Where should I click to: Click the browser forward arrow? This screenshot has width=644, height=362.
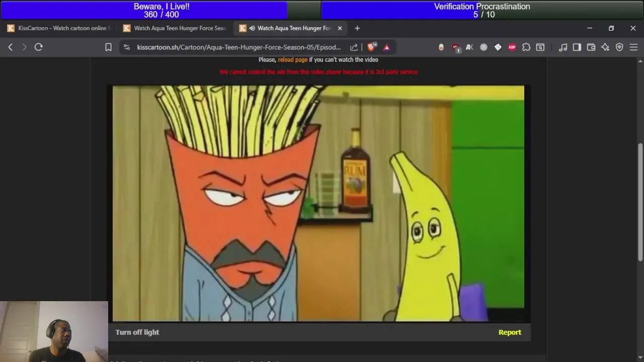point(24,47)
